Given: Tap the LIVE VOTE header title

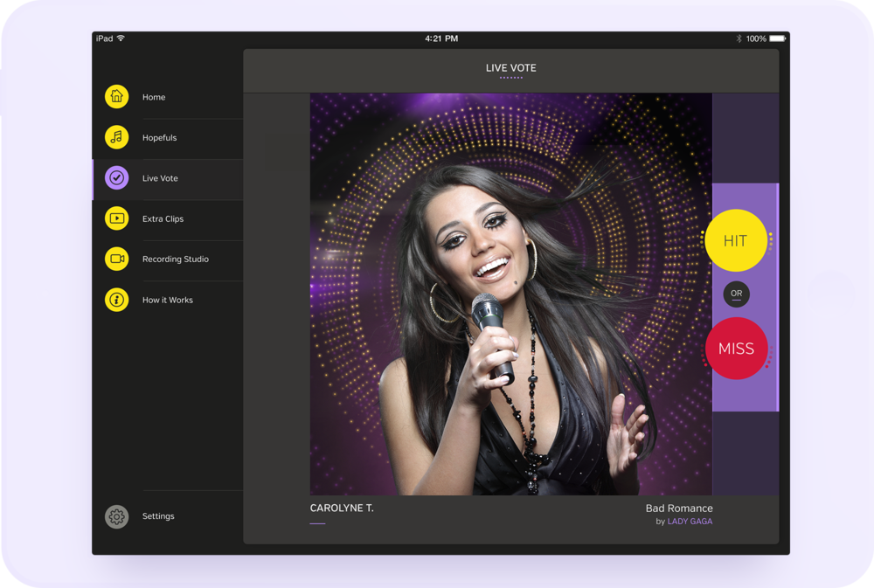Looking at the screenshot, I should pyautogui.click(x=511, y=68).
